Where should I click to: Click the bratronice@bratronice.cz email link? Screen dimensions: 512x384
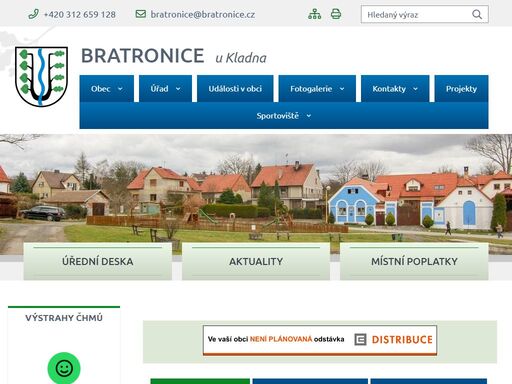(x=203, y=15)
